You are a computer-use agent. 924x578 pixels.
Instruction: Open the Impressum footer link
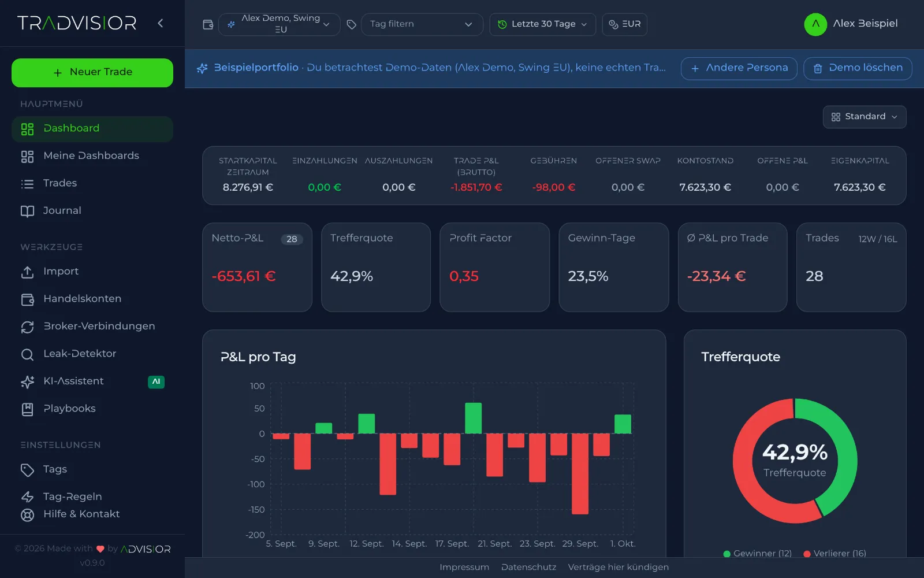click(464, 567)
